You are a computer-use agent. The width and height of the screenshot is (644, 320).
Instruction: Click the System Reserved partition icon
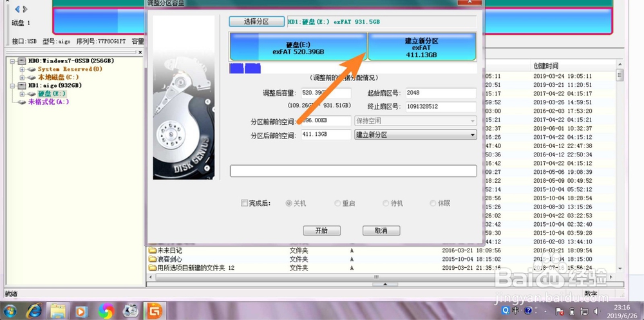(x=32, y=69)
